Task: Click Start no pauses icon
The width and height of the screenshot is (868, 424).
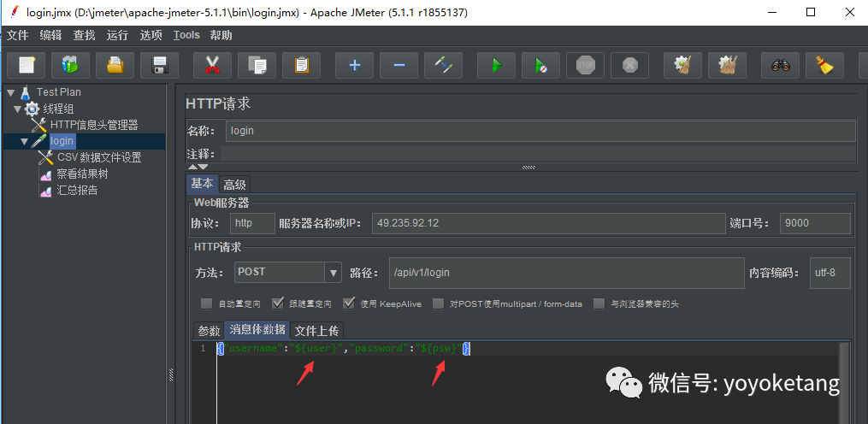Action: point(540,65)
